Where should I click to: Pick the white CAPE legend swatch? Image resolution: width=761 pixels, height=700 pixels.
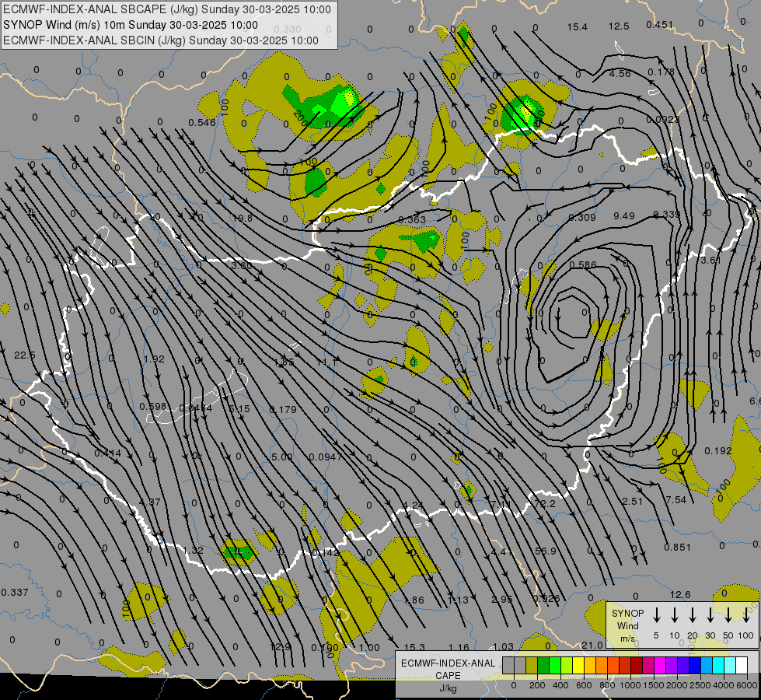pyautogui.click(x=742, y=665)
